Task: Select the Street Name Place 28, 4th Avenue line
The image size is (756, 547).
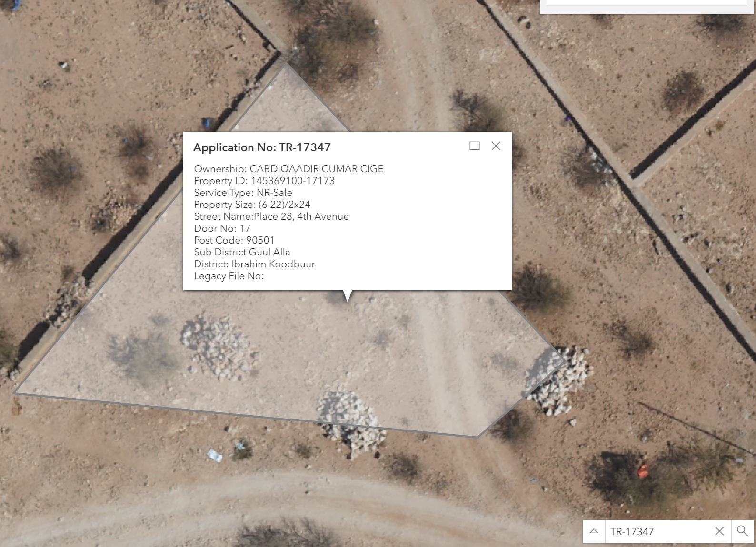Action: (x=271, y=216)
